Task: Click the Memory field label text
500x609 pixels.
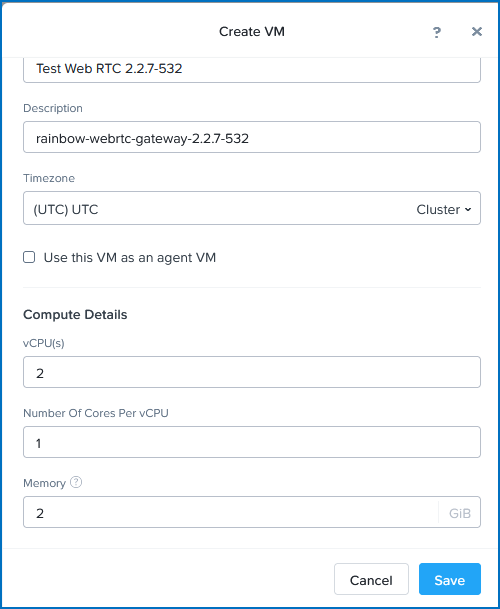Action: point(44,483)
